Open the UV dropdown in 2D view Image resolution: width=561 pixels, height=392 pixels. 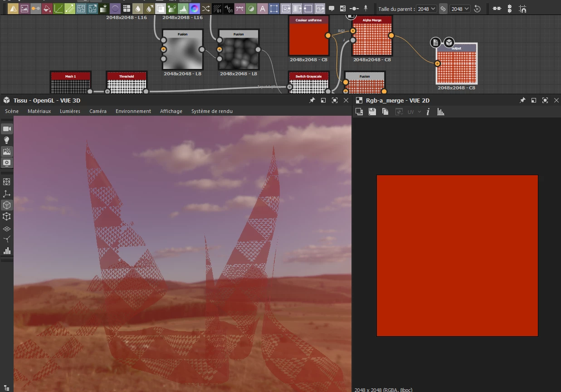click(x=414, y=112)
